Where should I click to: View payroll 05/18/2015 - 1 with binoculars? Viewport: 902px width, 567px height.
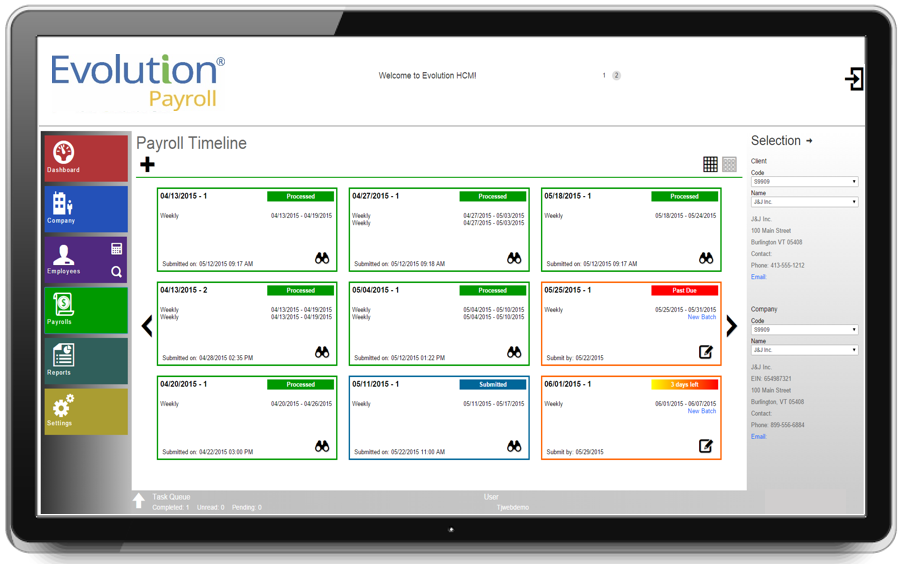(706, 258)
